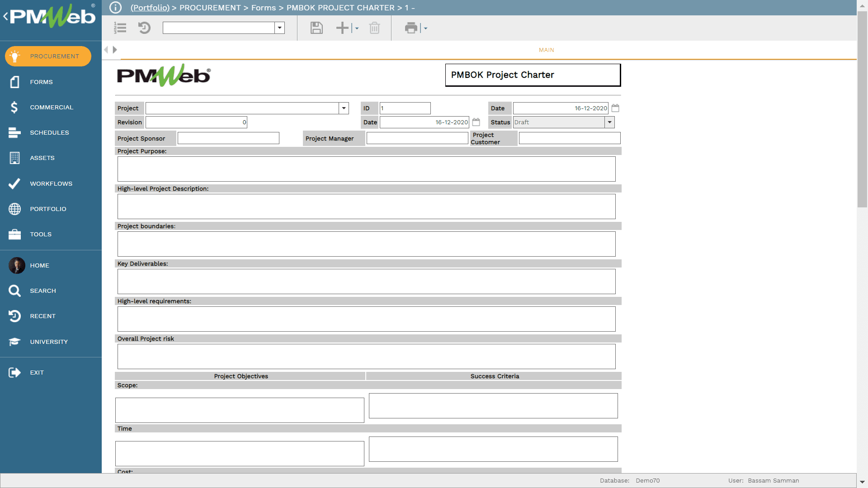Click the Save disk icon in toolbar
The image size is (868, 488).
click(x=316, y=28)
